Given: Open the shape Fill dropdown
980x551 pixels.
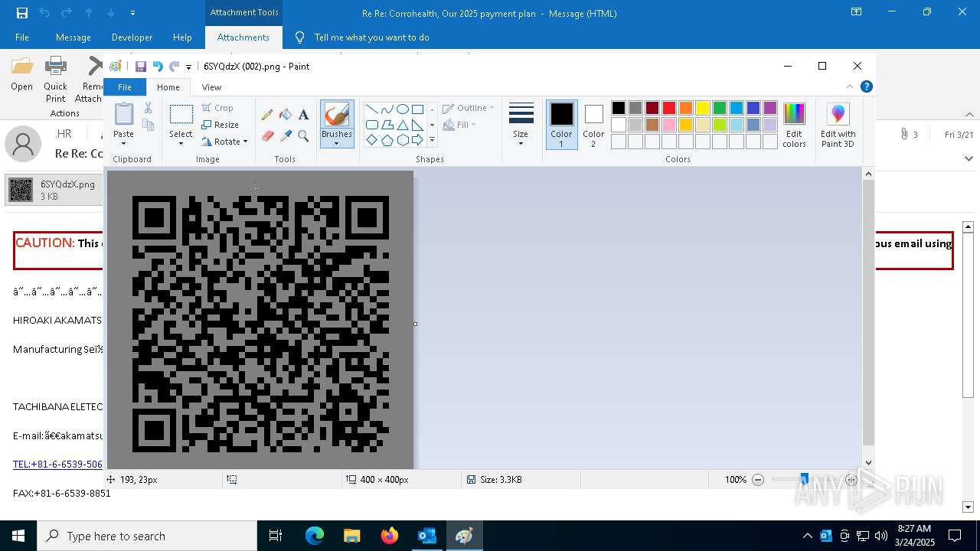Looking at the screenshot, I should point(459,125).
